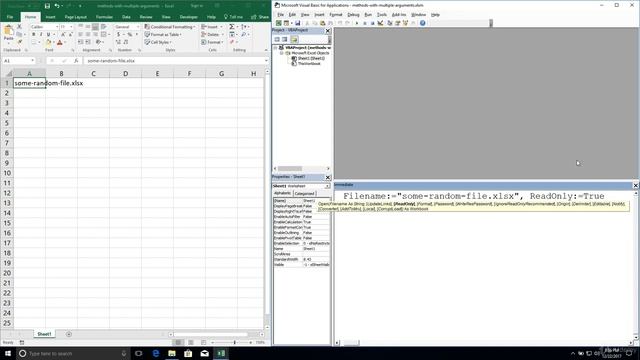The image size is (640, 360).
Task: Switch to the Page Layout ribbon tab
Action: click(x=76, y=17)
